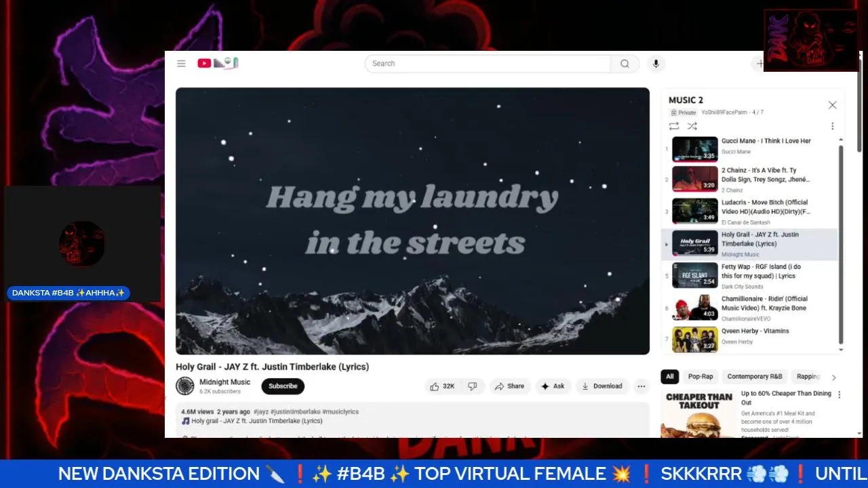The width and height of the screenshot is (868, 488).
Task: Open ad options three-dot menu
Action: [x=839, y=394]
